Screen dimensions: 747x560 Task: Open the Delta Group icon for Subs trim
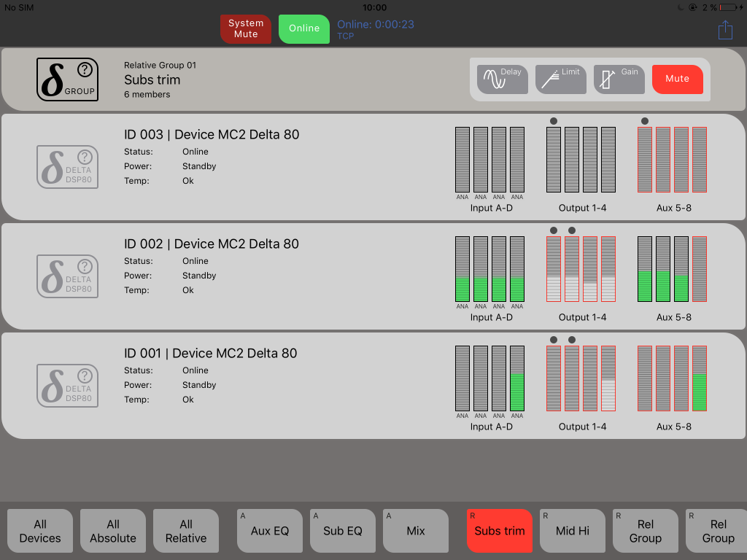pos(67,79)
